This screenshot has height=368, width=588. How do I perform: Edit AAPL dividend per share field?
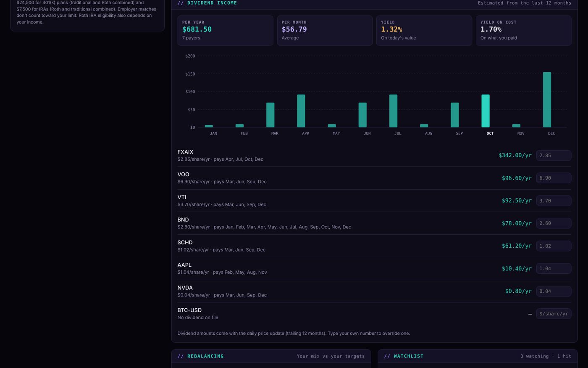point(554,268)
